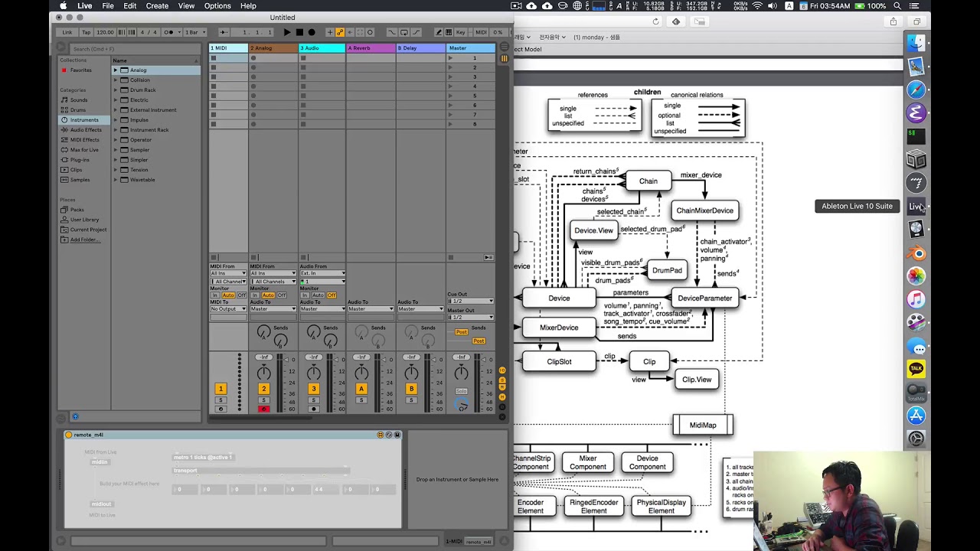Open the View menu

click(186, 6)
